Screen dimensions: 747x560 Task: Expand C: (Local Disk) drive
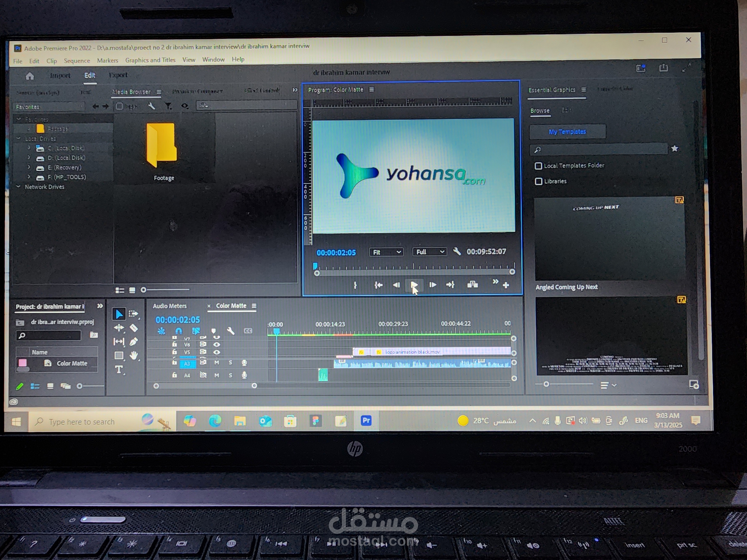tap(29, 148)
